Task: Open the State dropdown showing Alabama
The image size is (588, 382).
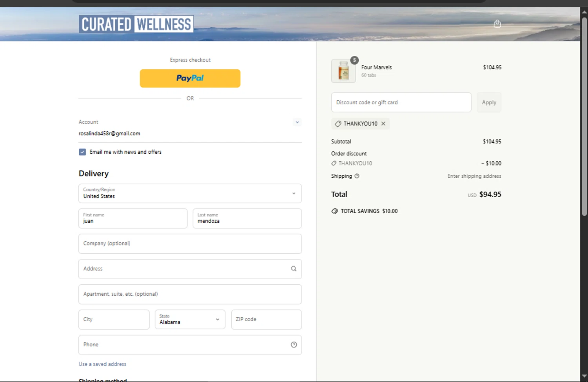Action: point(190,320)
